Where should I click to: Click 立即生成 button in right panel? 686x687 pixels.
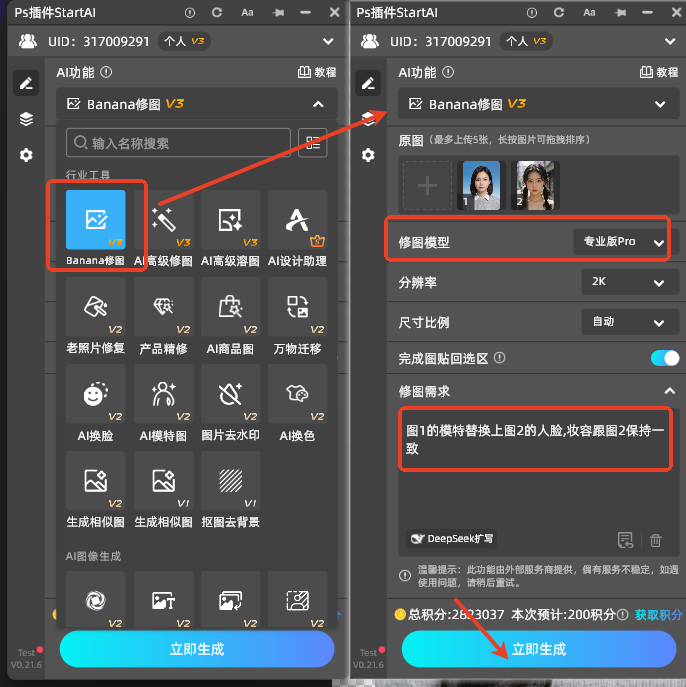point(538,649)
